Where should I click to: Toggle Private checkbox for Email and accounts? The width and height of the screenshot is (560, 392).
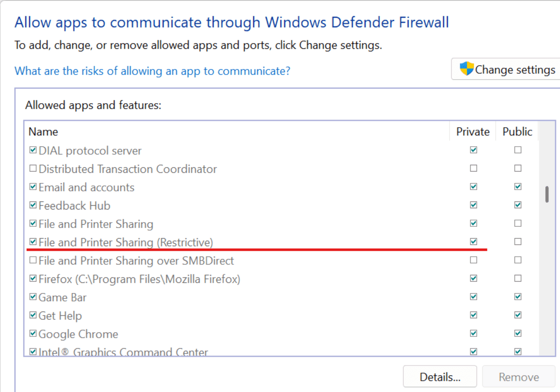[473, 186]
